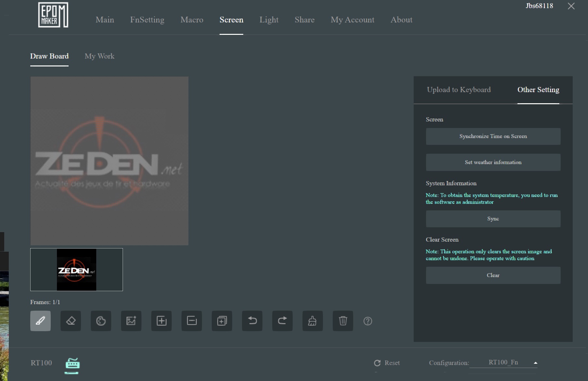Click Synchronize Time on Screen button
The width and height of the screenshot is (588, 381).
pyautogui.click(x=493, y=136)
